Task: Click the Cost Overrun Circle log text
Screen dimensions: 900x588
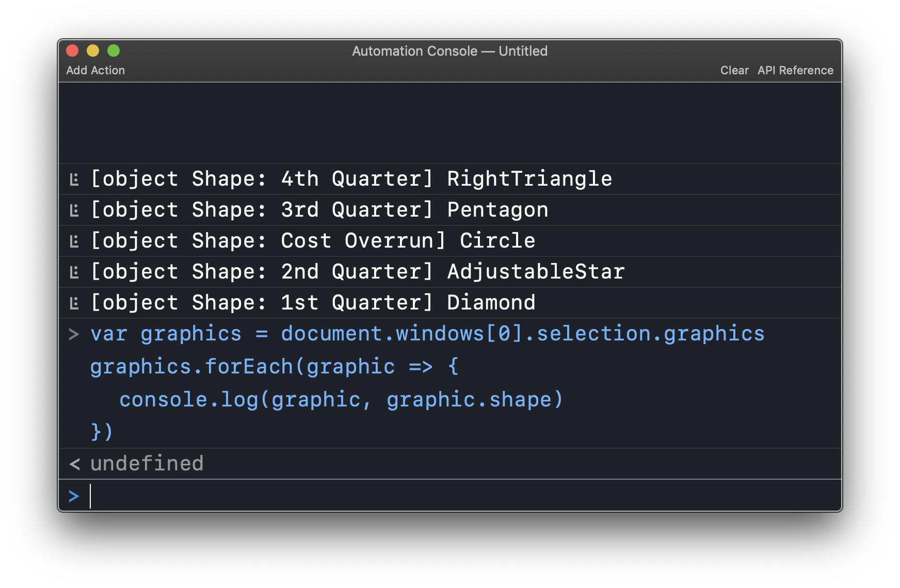Action: pyautogui.click(x=313, y=241)
